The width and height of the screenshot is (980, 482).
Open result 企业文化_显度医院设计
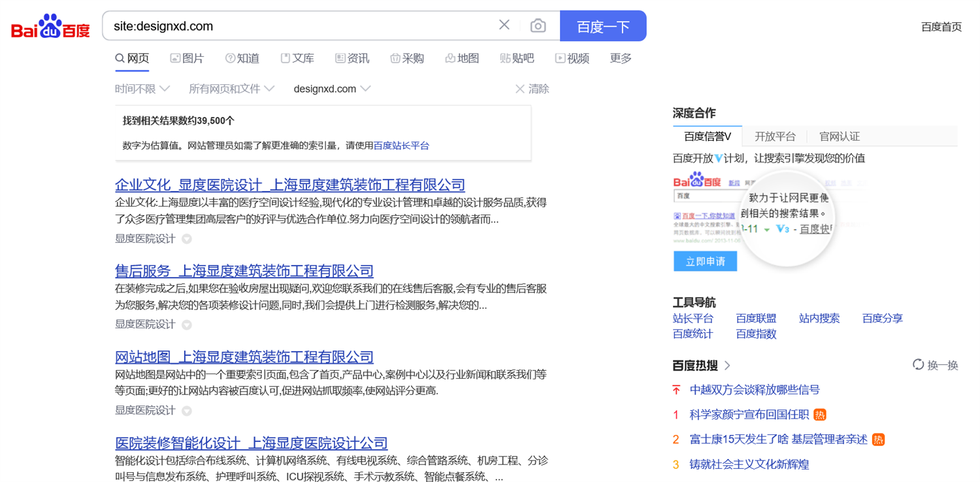290,184
